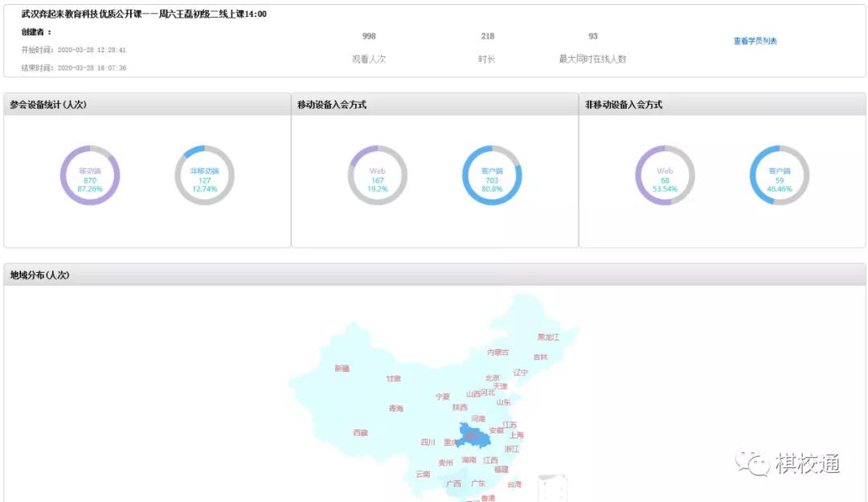Click the 移动设备入会方式 panel header
The image size is (868, 502).
pos(332,105)
